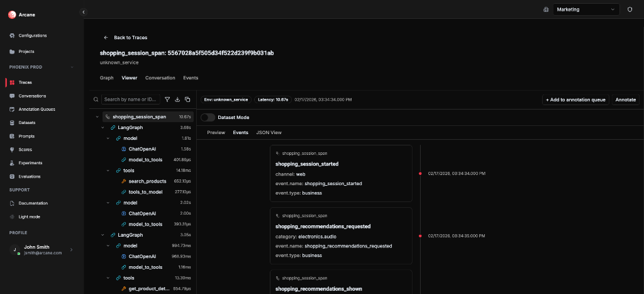Click the shopping_recommendations_requested timeline dot
Screen dimensions: 644x294
pyautogui.click(x=420, y=236)
